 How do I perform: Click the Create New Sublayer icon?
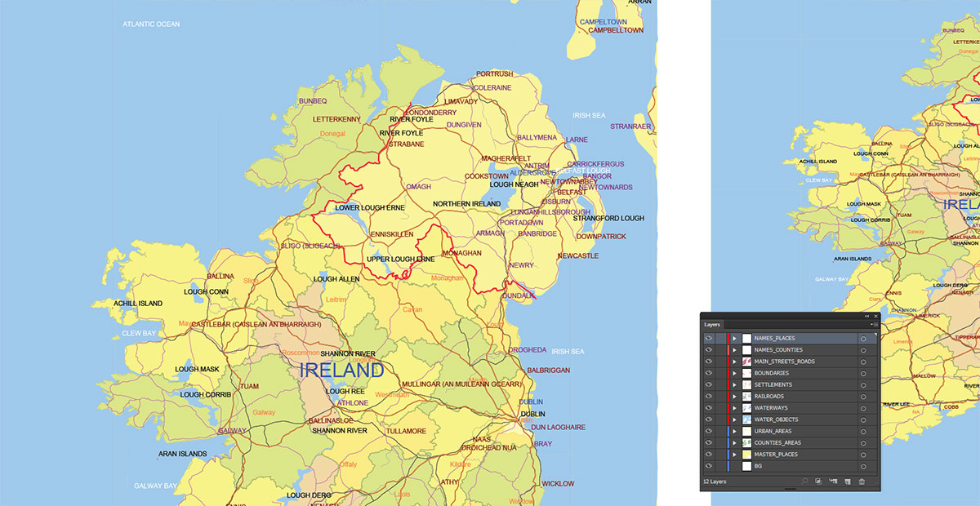click(x=833, y=482)
